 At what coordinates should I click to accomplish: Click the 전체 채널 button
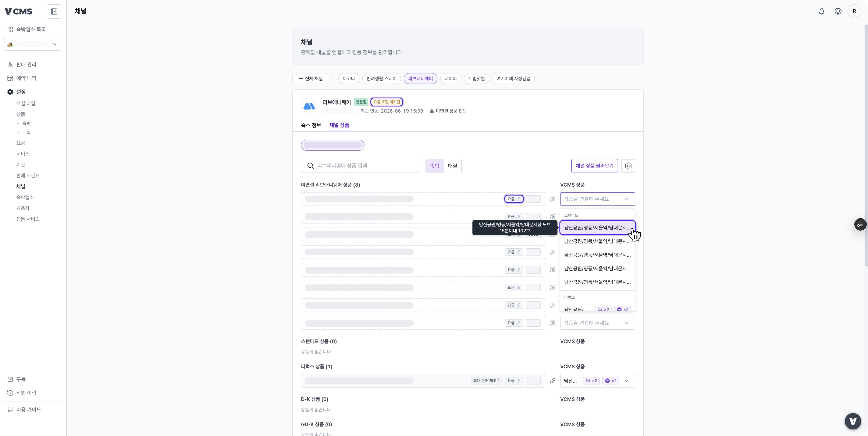pyautogui.click(x=310, y=78)
